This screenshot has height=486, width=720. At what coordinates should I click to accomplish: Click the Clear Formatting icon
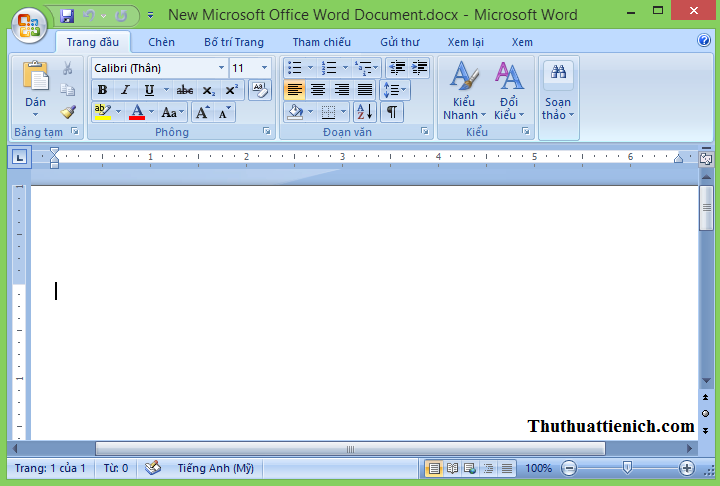click(259, 90)
